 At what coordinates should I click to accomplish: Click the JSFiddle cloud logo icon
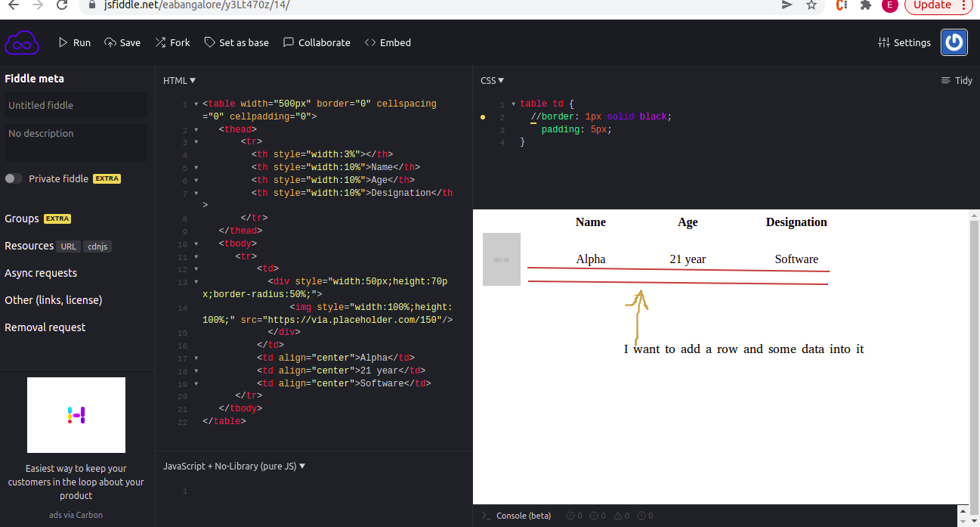click(x=21, y=42)
